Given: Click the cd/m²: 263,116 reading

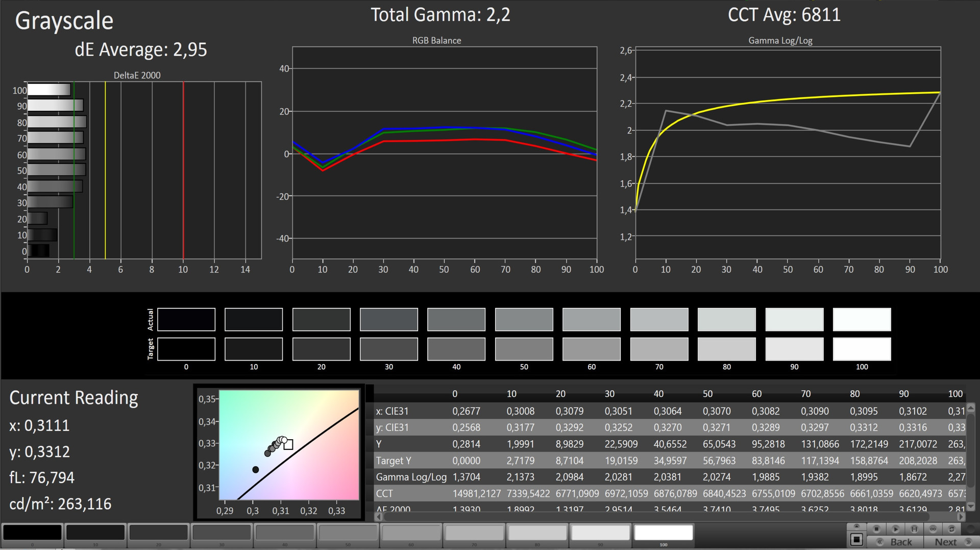Looking at the screenshot, I should [x=60, y=504].
